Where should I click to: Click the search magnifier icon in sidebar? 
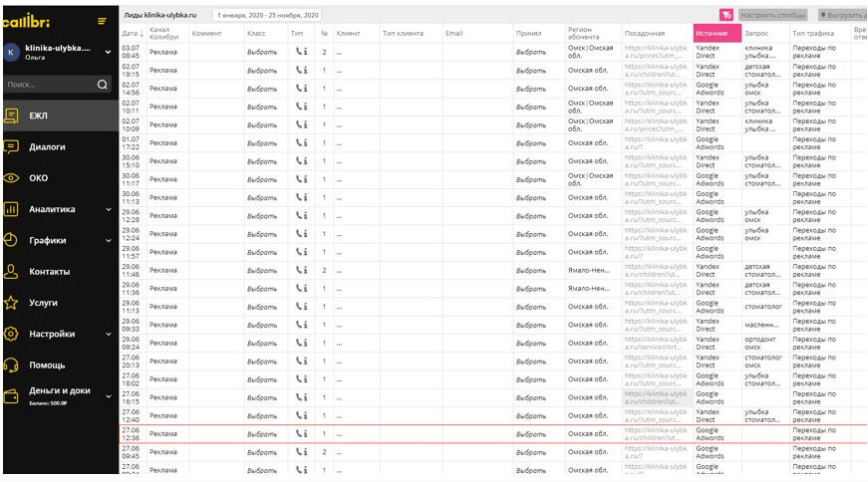pyautogui.click(x=103, y=84)
